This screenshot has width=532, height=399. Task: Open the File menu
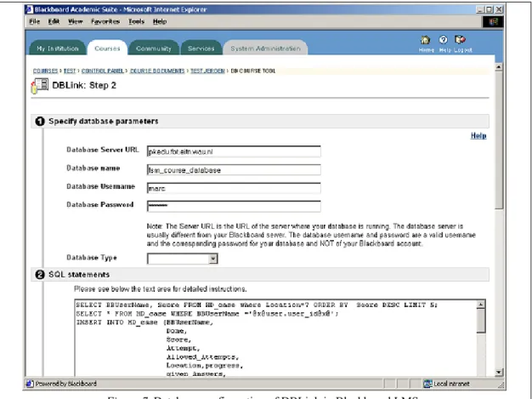(x=34, y=22)
